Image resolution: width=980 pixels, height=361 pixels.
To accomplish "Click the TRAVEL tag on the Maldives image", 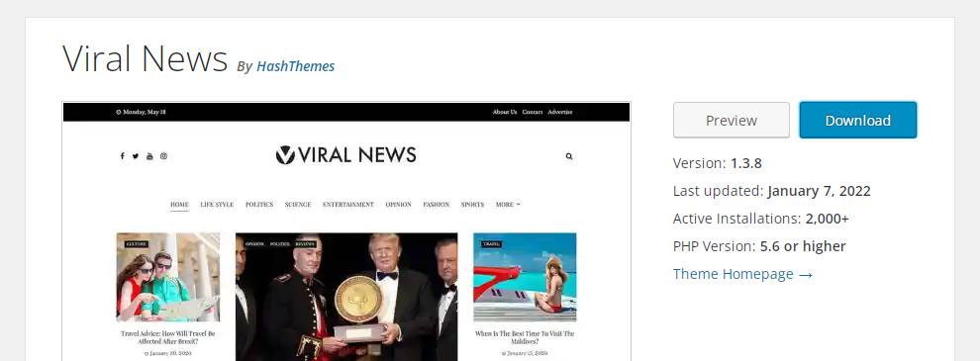I will [x=491, y=244].
